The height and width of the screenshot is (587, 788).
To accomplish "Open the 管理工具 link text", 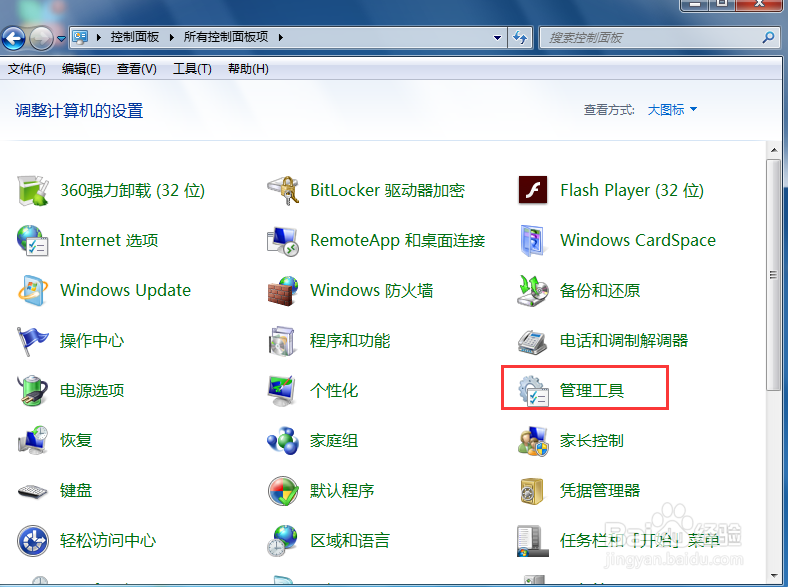I will pyautogui.click(x=592, y=390).
